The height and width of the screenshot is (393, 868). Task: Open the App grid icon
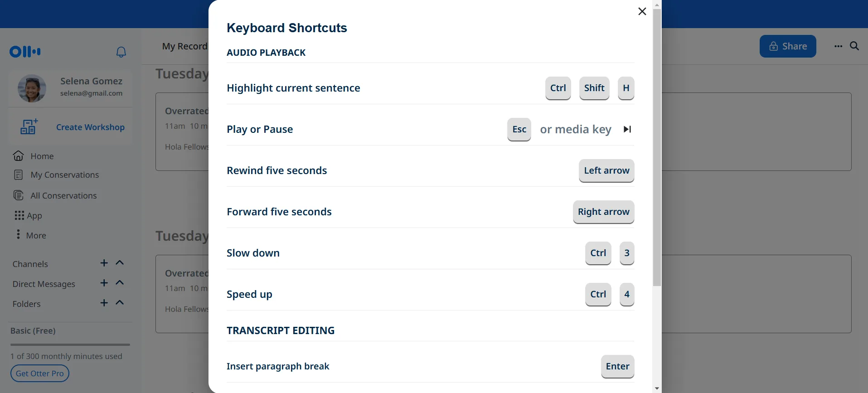19,215
